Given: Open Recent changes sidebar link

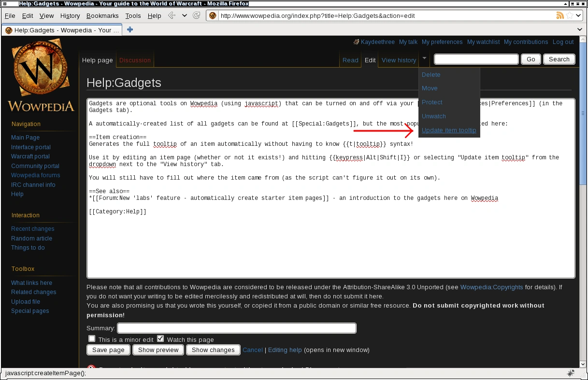Looking at the screenshot, I should tap(33, 229).
